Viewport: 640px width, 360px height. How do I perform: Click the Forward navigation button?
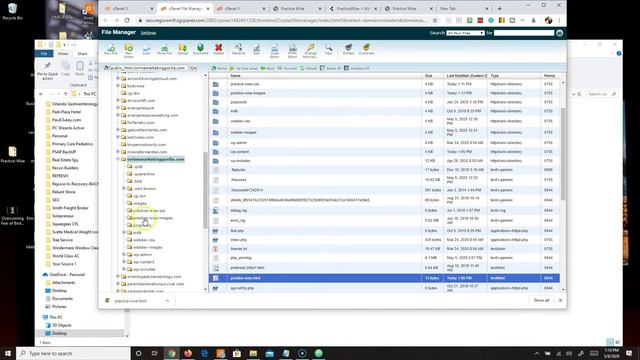pyautogui.click(x=287, y=68)
